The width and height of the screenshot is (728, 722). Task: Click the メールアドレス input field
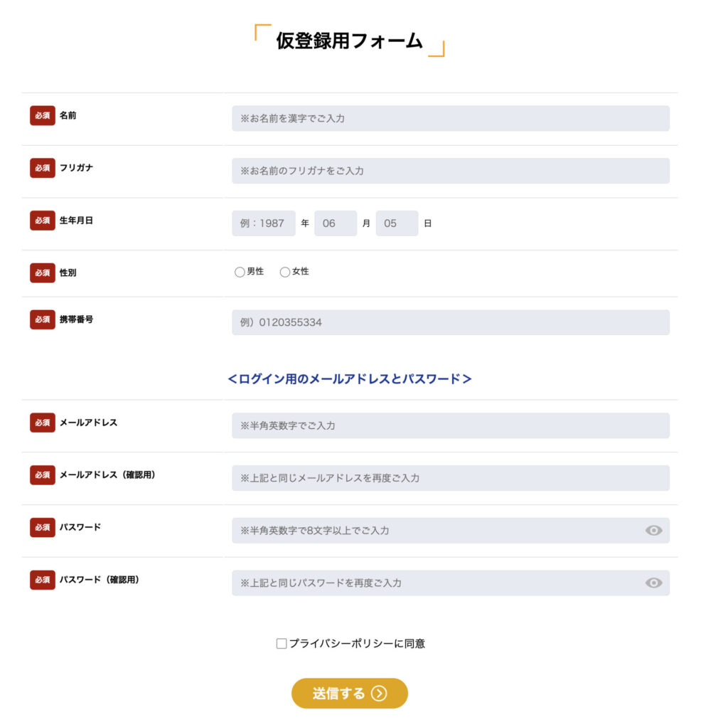(450, 426)
